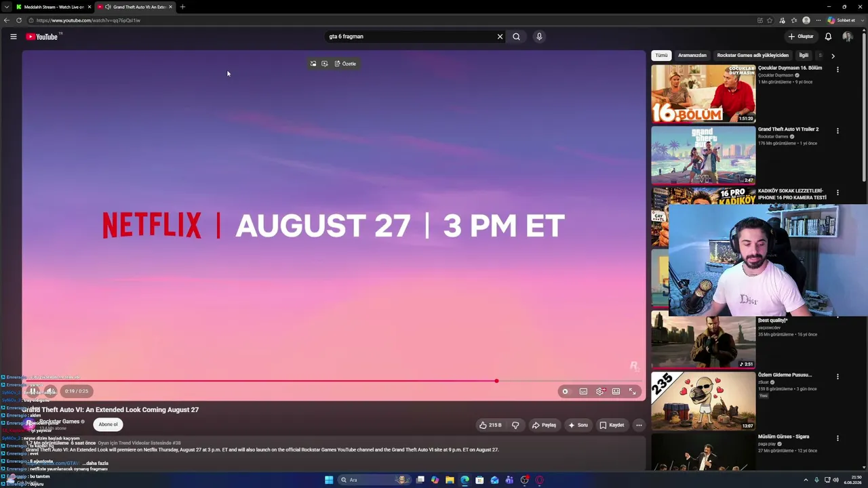Dislike the video with the thumbs-down
868x488 pixels.
click(515, 425)
